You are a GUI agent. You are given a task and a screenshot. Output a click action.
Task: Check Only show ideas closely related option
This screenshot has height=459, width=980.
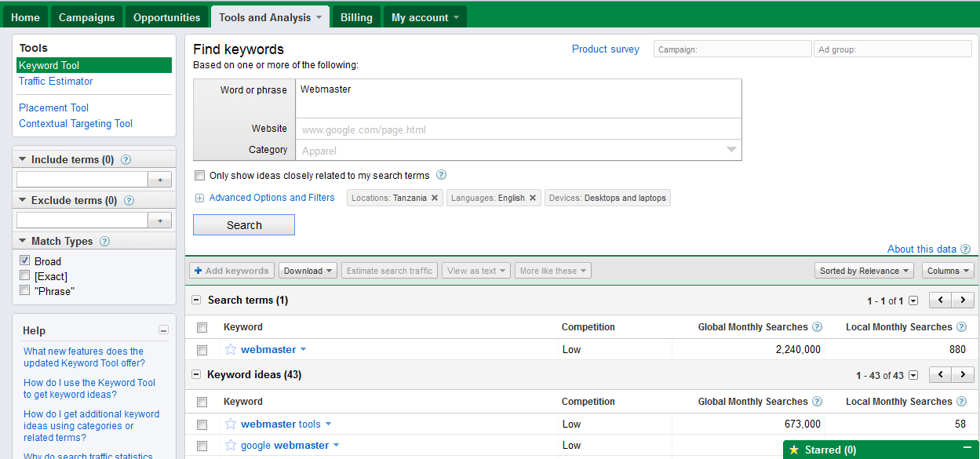pos(199,175)
